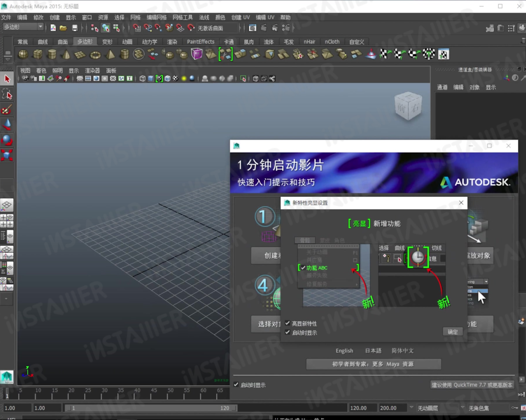This screenshot has width=526, height=420.
Task: Create a polygon torus from the shelf
Action: click(95, 55)
